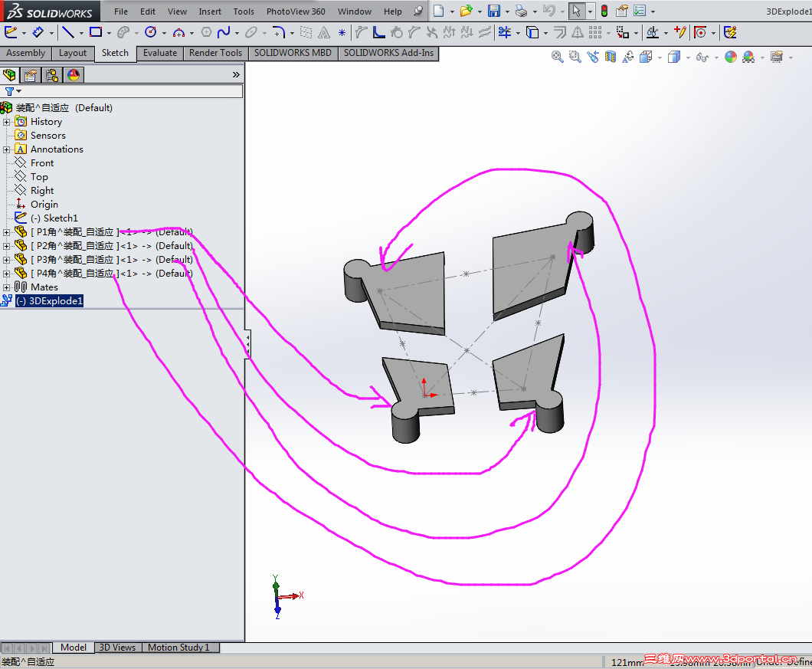Screen dimensions: 812x669
Task: Switch to PropertyManager tab icon
Action: point(31,76)
